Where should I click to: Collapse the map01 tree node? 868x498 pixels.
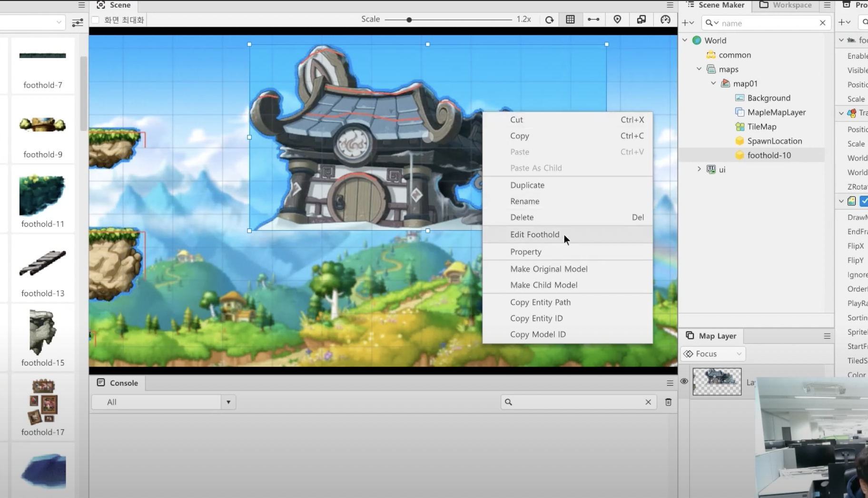[x=713, y=83]
